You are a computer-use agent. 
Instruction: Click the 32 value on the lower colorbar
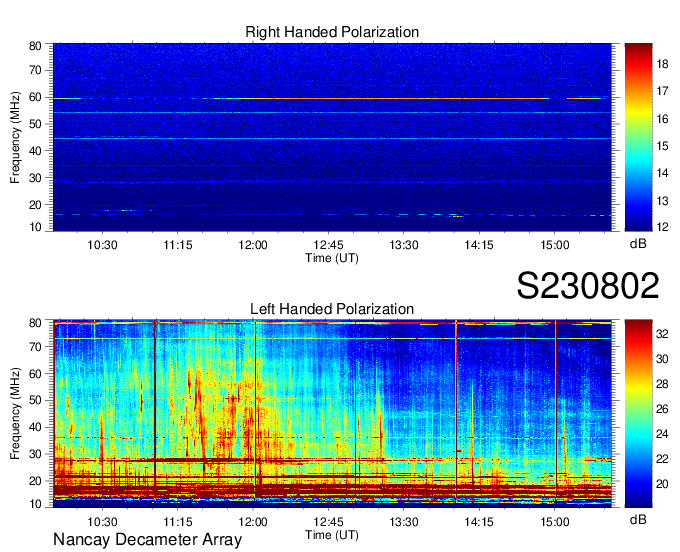pyautogui.click(x=662, y=334)
